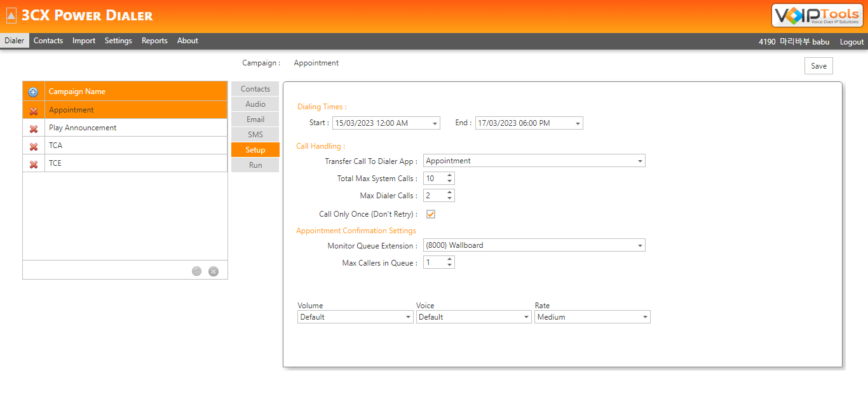Open the Voice selection dropdown

pos(526,316)
